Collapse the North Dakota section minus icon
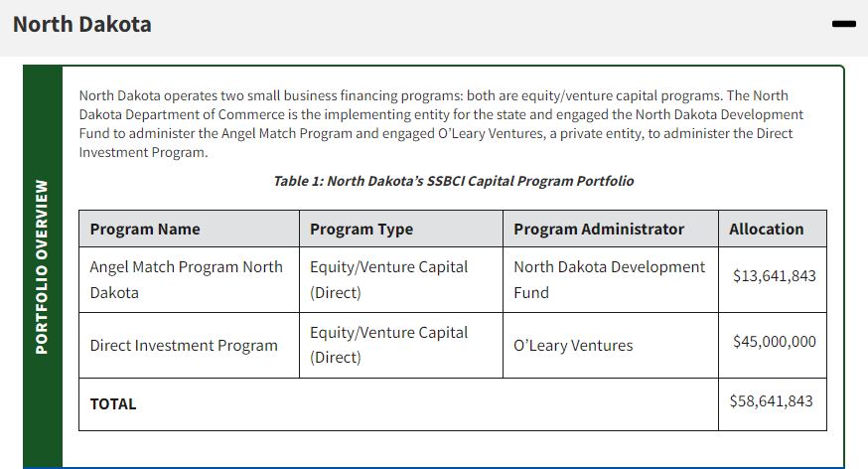The image size is (868, 469). click(x=843, y=24)
